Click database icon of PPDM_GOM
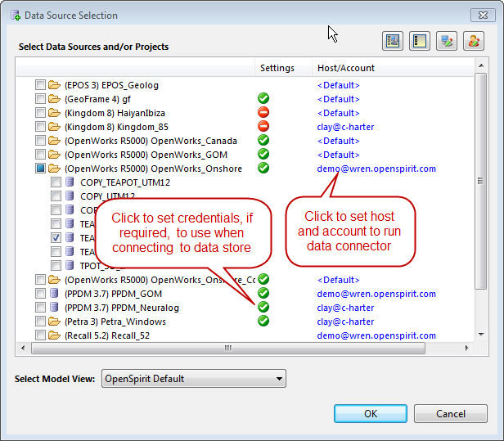Screen dimensions: 504x441 coord(54,293)
